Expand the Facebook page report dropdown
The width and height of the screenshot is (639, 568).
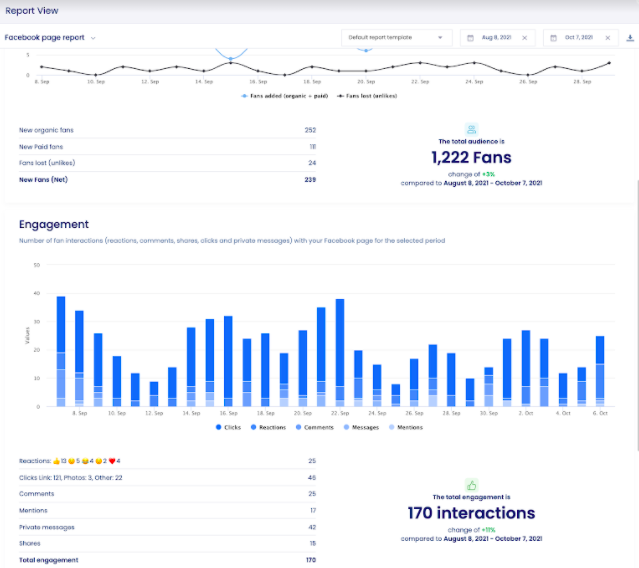pyautogui.click(x=93, y=38)
